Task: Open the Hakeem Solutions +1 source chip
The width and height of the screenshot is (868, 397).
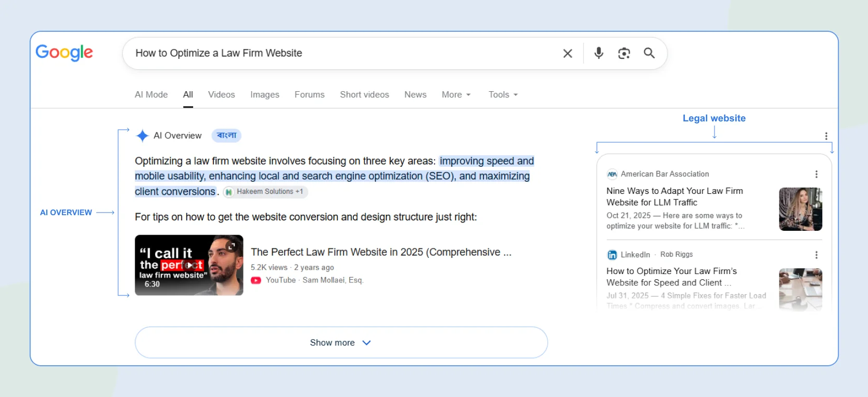Action: (x=265, y=192)
